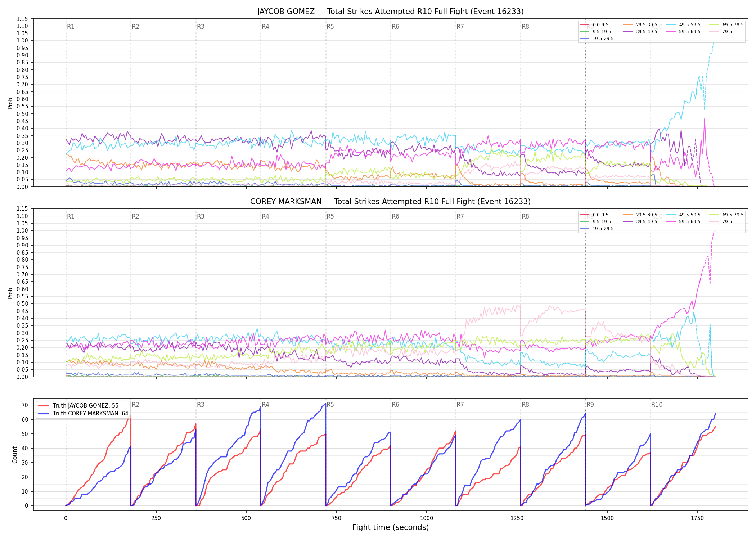Click '9.5-19.5' in the Marksman chart legend
756x540 pixels.
point(602,222)
